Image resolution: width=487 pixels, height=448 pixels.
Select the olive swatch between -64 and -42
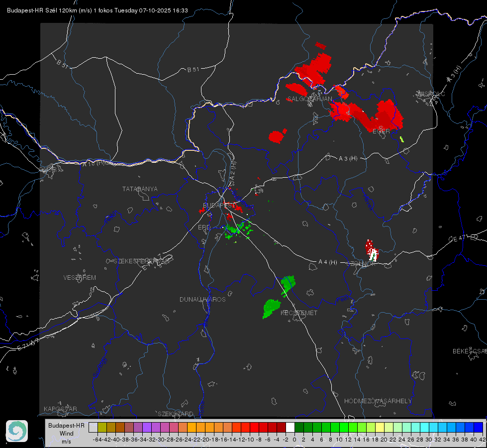(x=102, y=427)
